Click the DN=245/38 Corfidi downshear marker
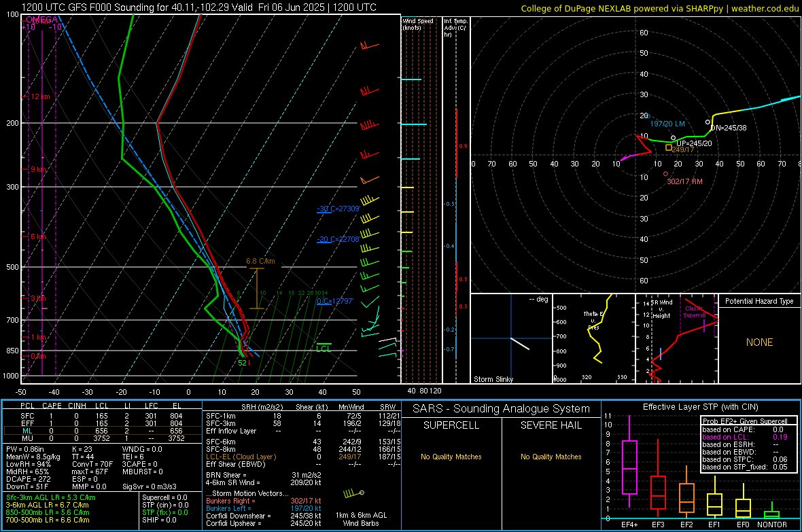 click(x=708, y=122)
